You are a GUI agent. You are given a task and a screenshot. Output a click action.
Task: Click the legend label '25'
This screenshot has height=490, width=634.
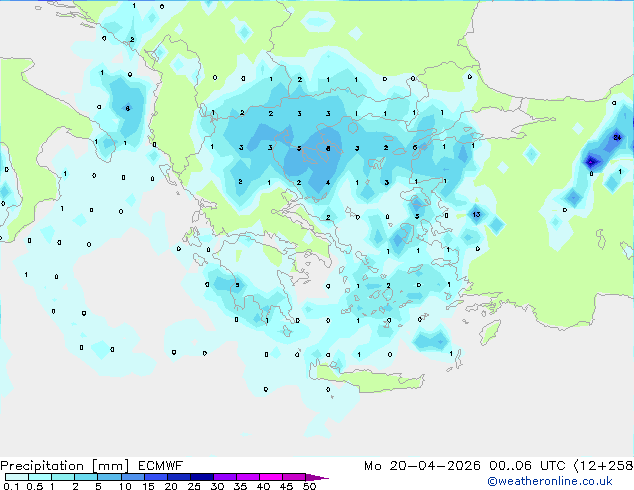coord(194,486)
